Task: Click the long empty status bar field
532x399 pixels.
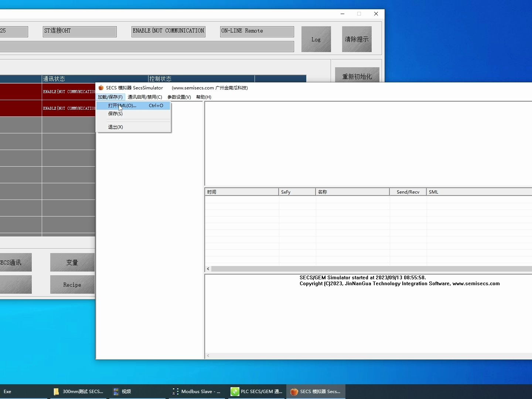Action: pyautogui.click(x=147, y=47)
